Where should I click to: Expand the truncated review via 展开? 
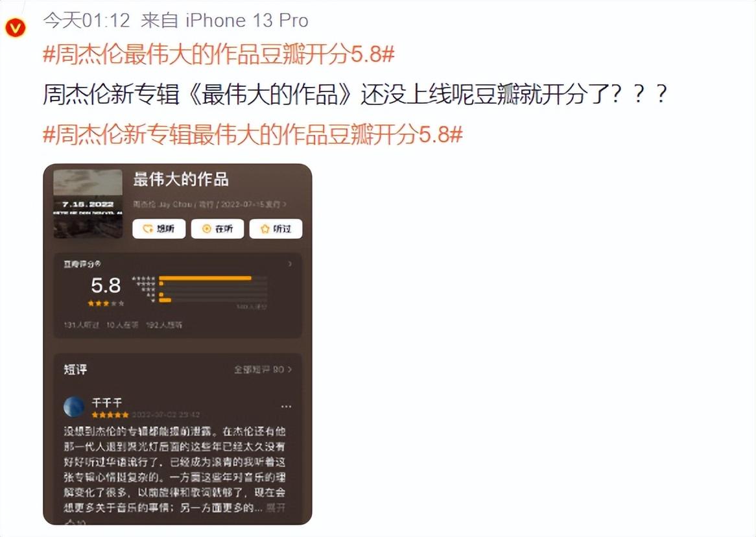(276, 508)
